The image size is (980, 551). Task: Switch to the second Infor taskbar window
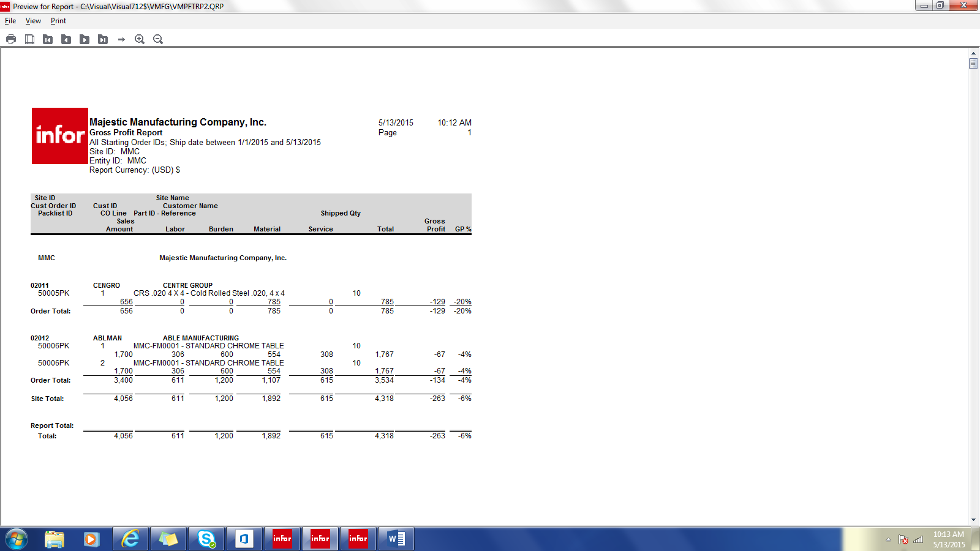point(320,539)
